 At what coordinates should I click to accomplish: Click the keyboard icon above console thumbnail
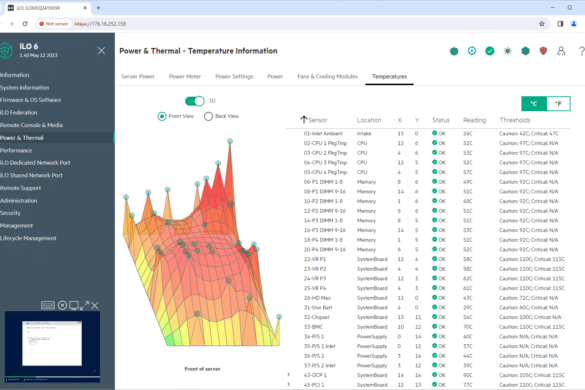tap(48, 305)
